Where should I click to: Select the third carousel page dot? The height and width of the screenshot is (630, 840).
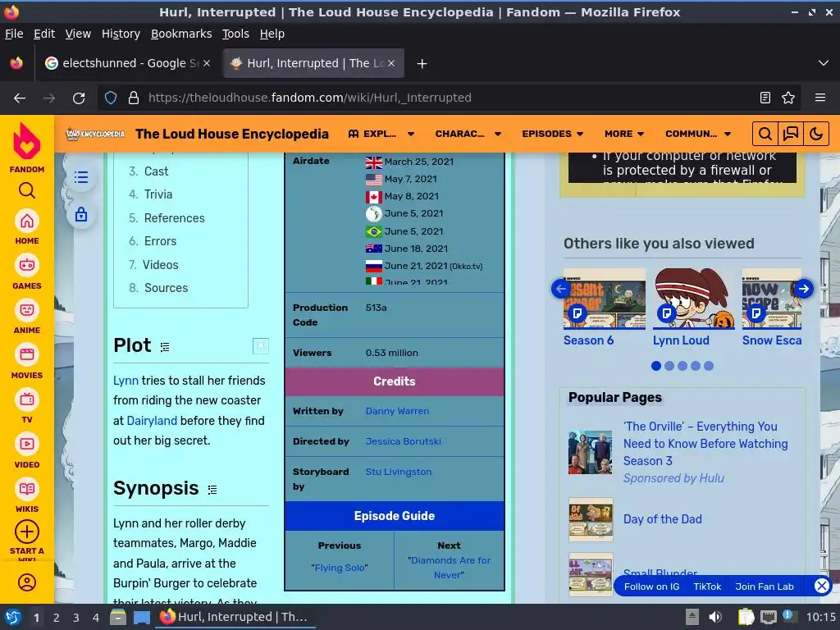coord(682,366)
